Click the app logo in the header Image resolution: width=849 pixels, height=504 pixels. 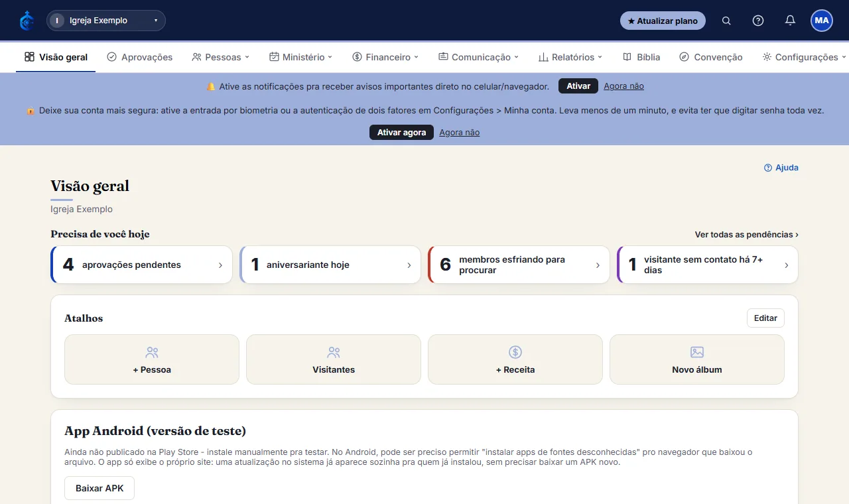pyautogui.click(x=27, y=21)
